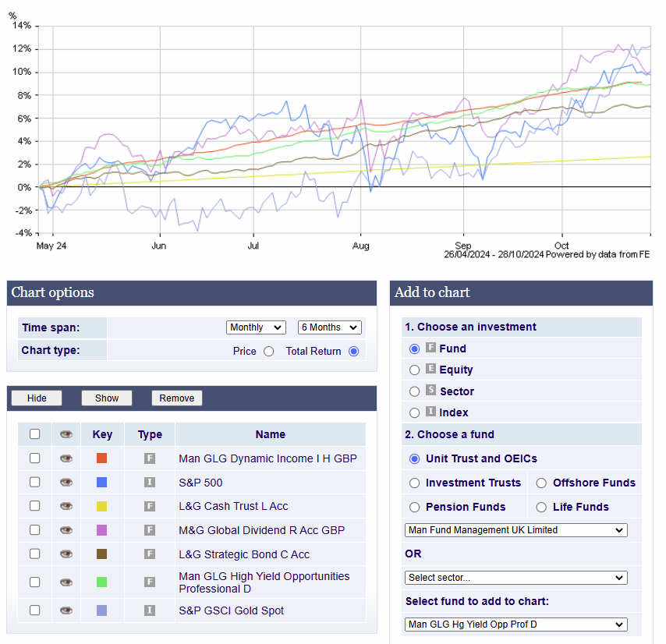Check the select-all checkbox in table header
The width and height of the screenshot is (666, 644).
(x=35, y=434)
